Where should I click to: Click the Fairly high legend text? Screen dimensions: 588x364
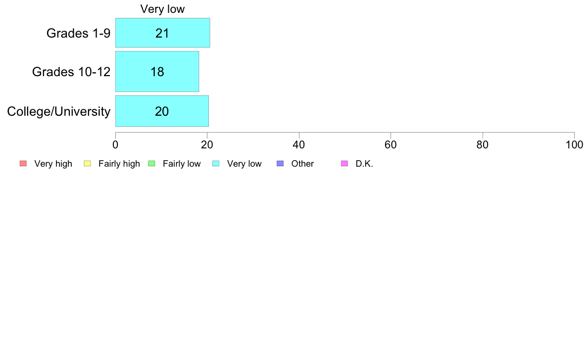pos(119,164)
